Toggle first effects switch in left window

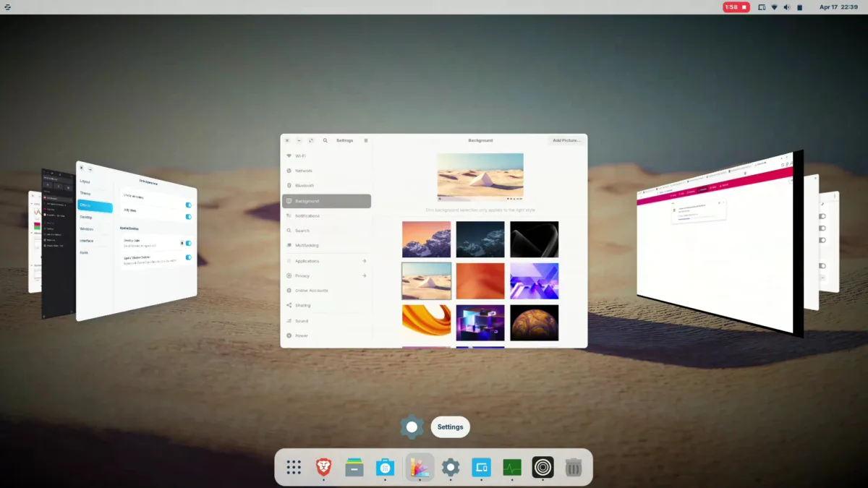tap(189, 205)
